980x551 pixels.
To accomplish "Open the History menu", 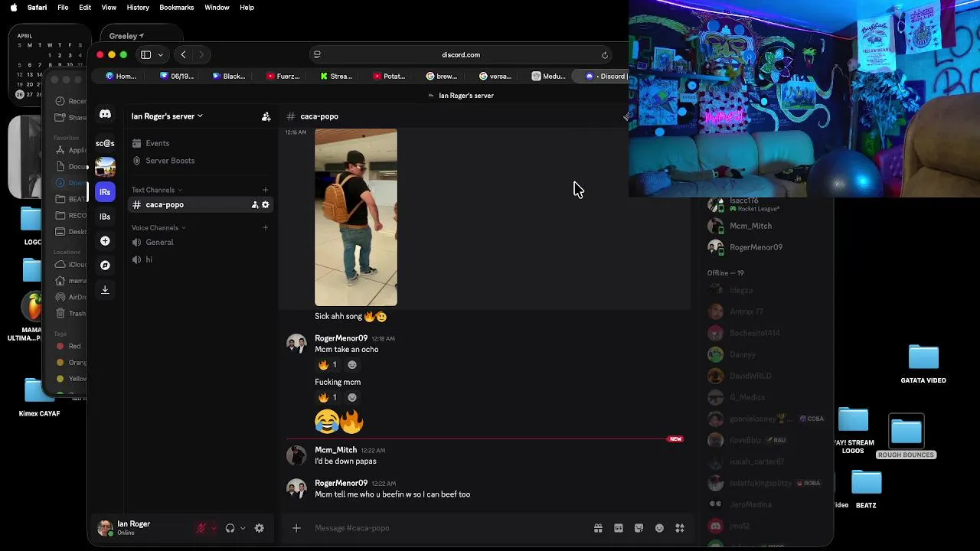I will pyautogui.click(x=138, y=7).
